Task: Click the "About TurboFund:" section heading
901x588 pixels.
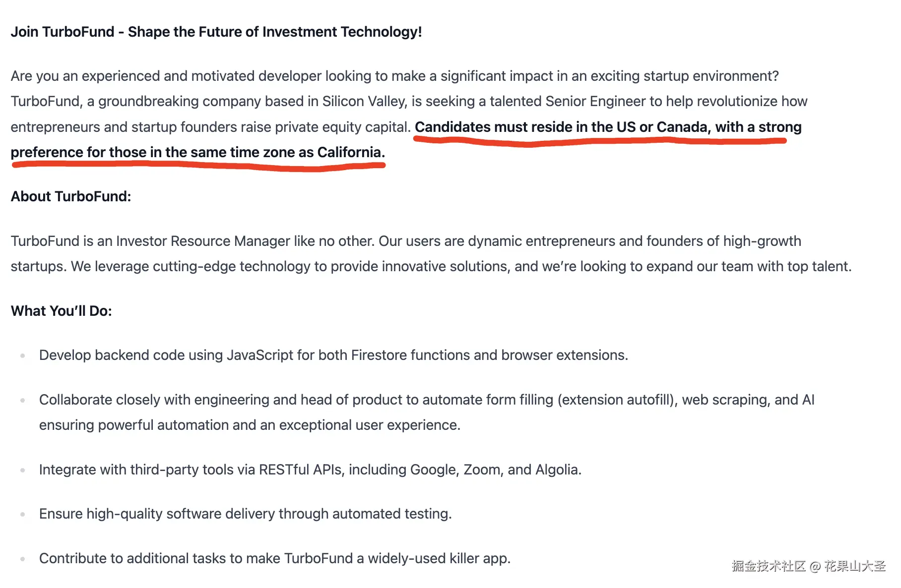Action: [71, 196]
